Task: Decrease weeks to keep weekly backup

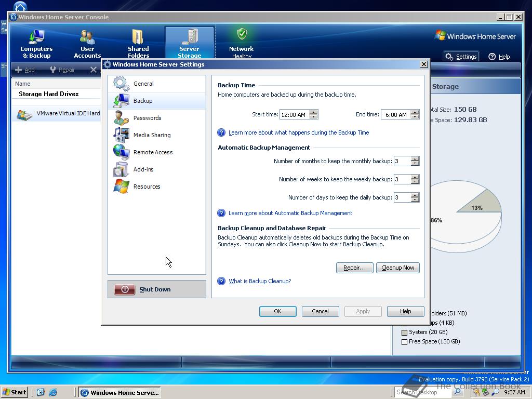Action: pos(415,181)
